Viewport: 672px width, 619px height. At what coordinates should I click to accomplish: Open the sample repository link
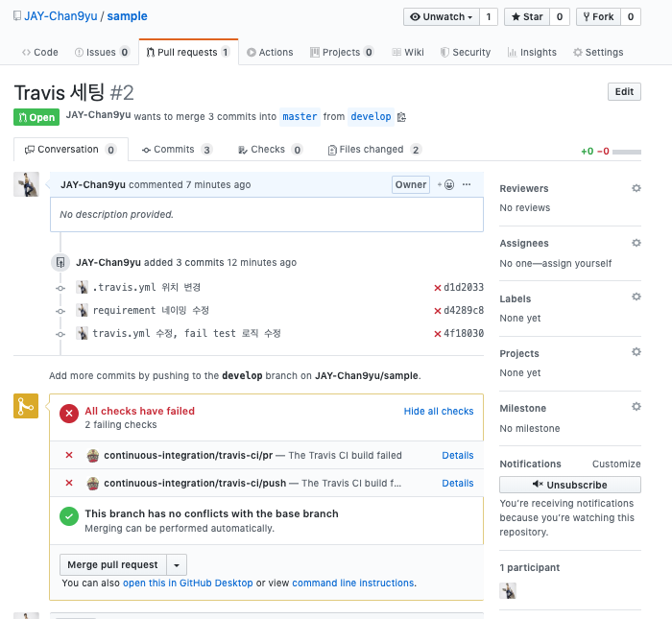coord(127,16)
